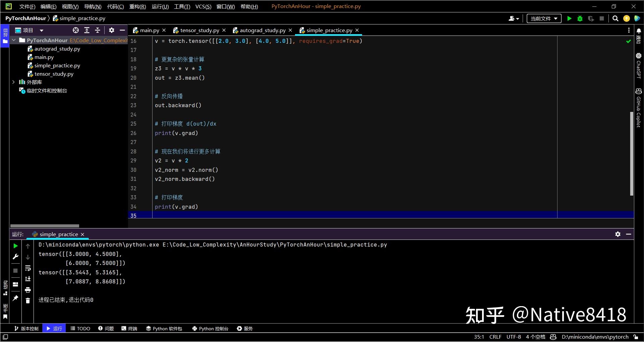The width and height of the screenshot is (644, 342).
Task: Run the current file with the green play icon
Action: pyautogui.click(x=569, y=18)
